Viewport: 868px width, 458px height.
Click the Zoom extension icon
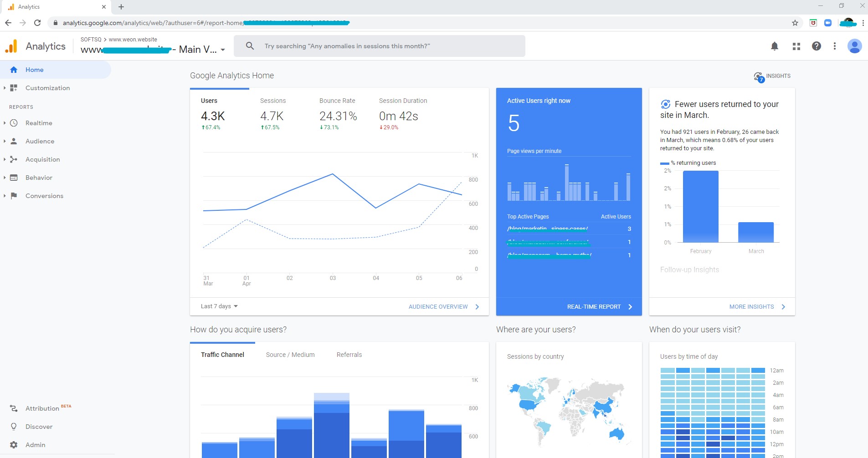tap(828, 23)
